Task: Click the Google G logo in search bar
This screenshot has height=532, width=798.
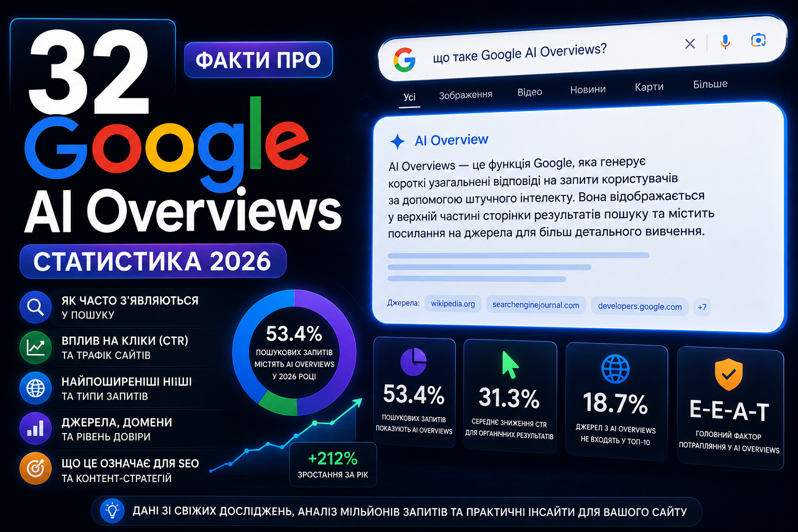Action: coord(404,60)
